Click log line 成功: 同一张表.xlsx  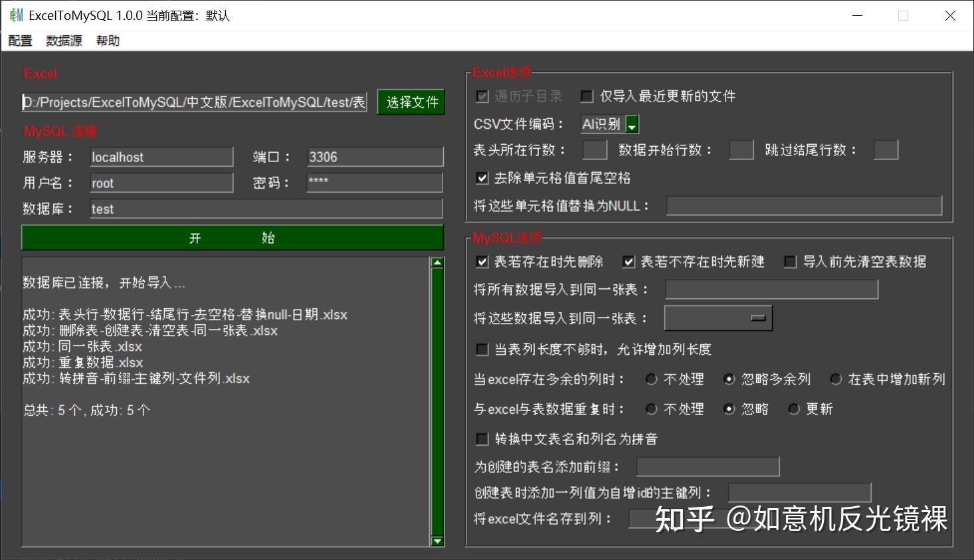point(82,347)
